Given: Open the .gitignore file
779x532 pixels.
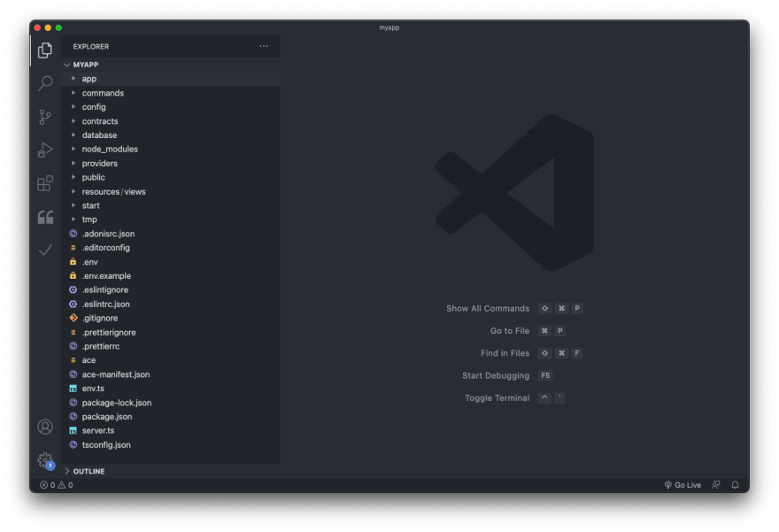Looking at the screenshot, I should [170, 319].
